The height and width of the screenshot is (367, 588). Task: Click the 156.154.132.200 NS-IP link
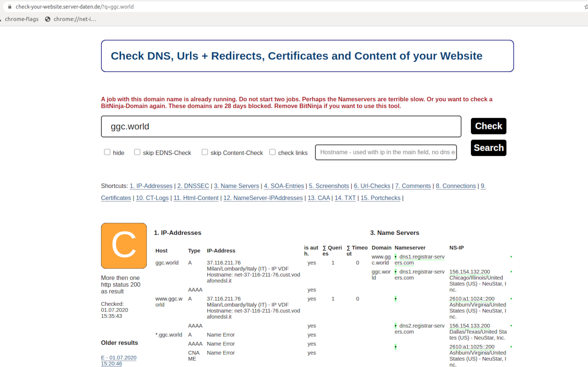(x=470, y=272)
